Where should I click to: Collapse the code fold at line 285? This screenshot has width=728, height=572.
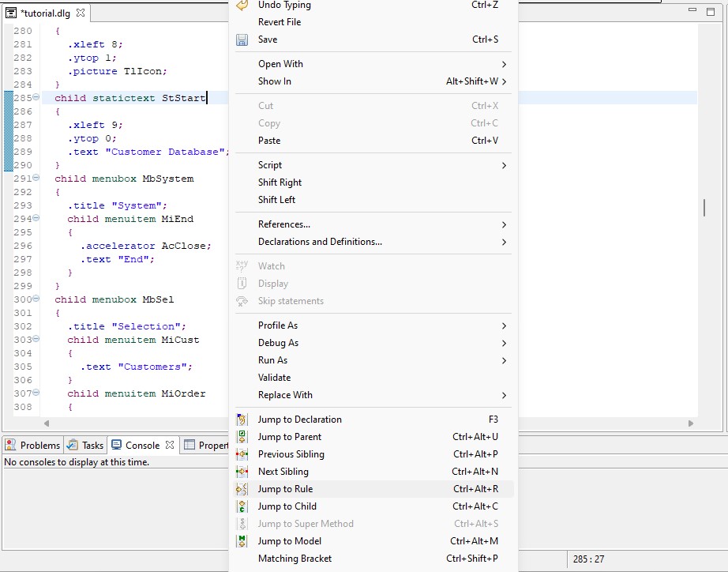point(36,98)
